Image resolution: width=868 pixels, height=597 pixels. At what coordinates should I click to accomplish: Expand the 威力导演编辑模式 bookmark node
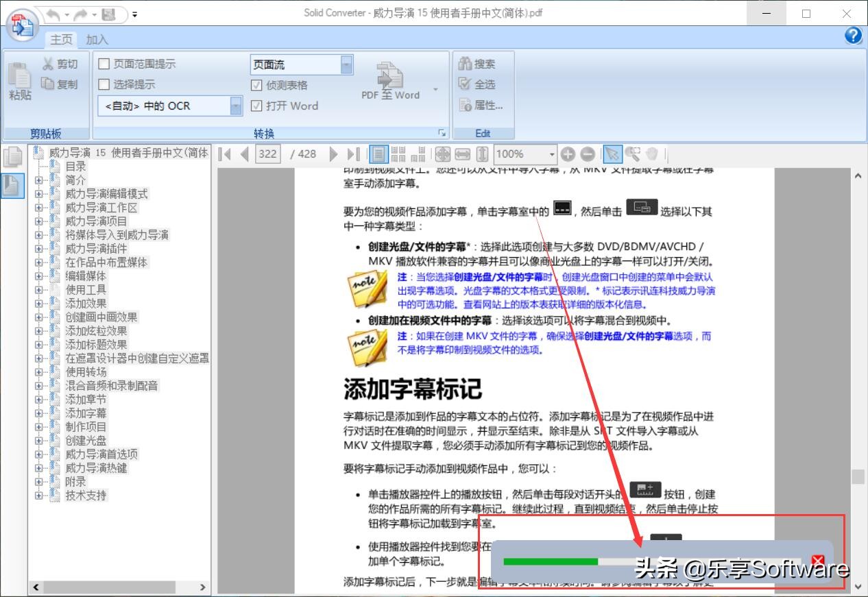(39, 194)
